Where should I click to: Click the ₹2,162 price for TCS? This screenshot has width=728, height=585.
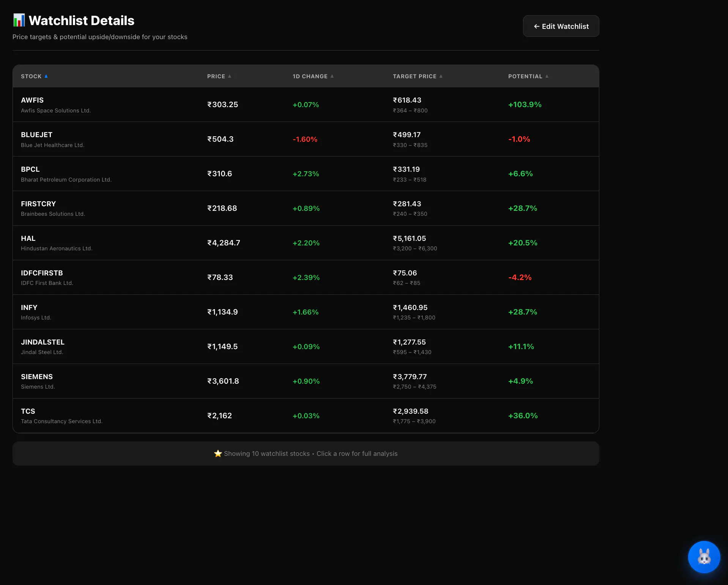pos(220,416)
